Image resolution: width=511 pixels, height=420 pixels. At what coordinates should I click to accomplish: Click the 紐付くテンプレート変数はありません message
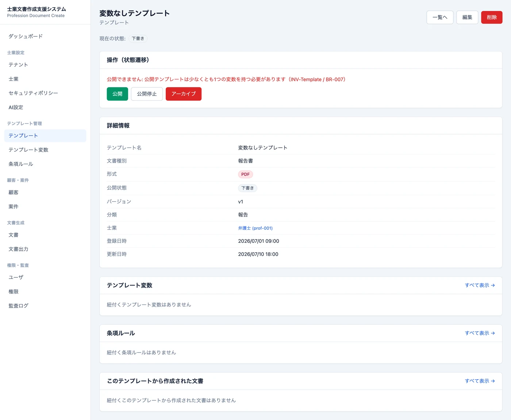pos(149,305)
